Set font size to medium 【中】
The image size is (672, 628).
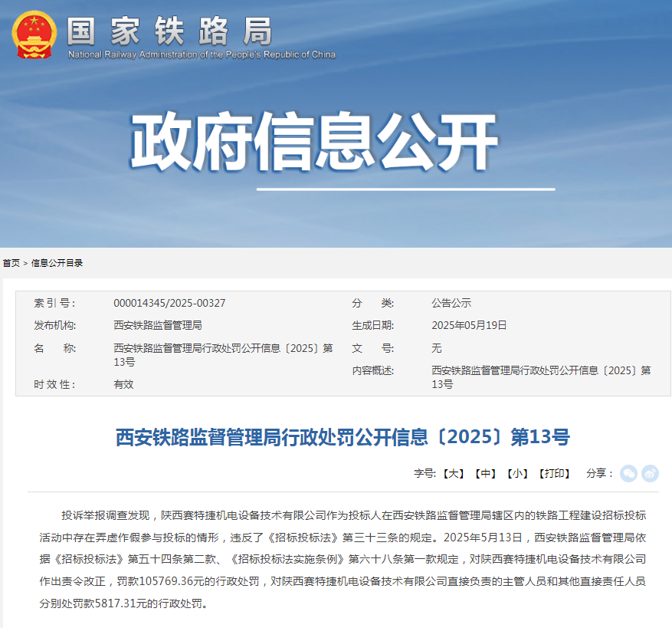tap(485, 474)
